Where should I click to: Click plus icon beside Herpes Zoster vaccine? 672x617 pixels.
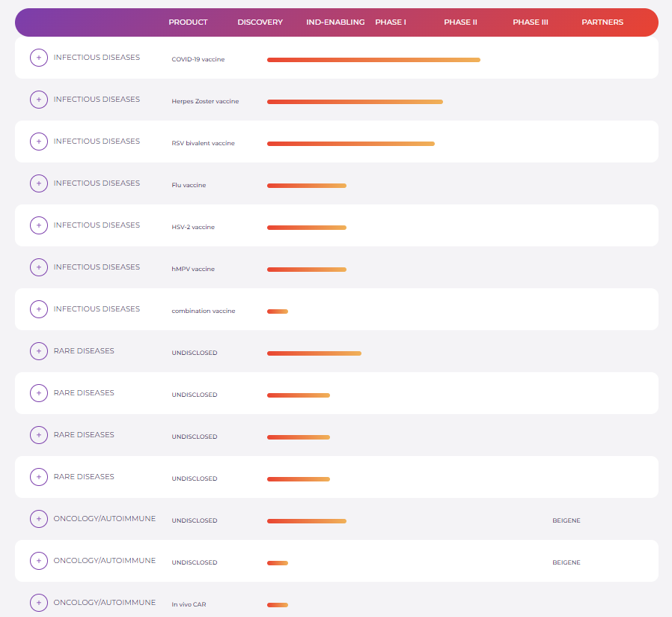coord(39,100)
